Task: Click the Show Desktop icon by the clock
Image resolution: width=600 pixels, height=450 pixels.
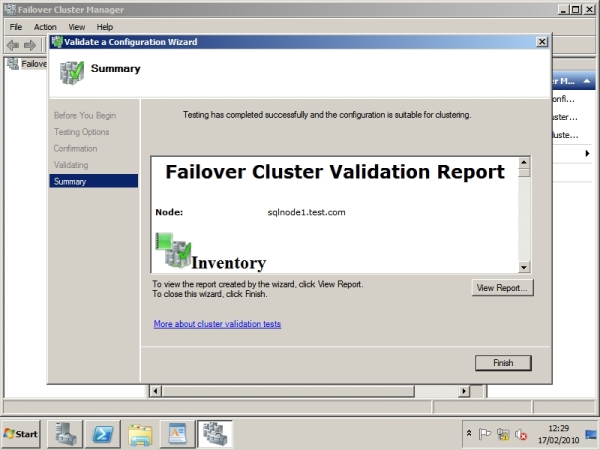Action: click(591, 434)
